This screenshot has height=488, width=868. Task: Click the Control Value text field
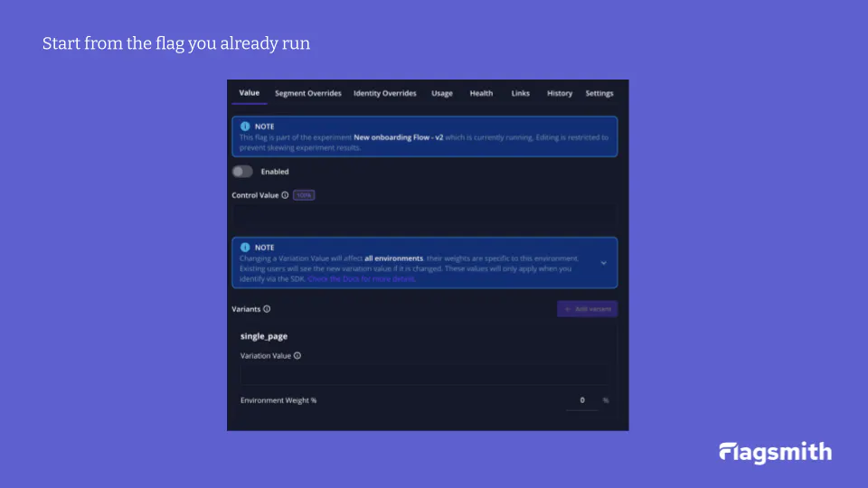424,217
